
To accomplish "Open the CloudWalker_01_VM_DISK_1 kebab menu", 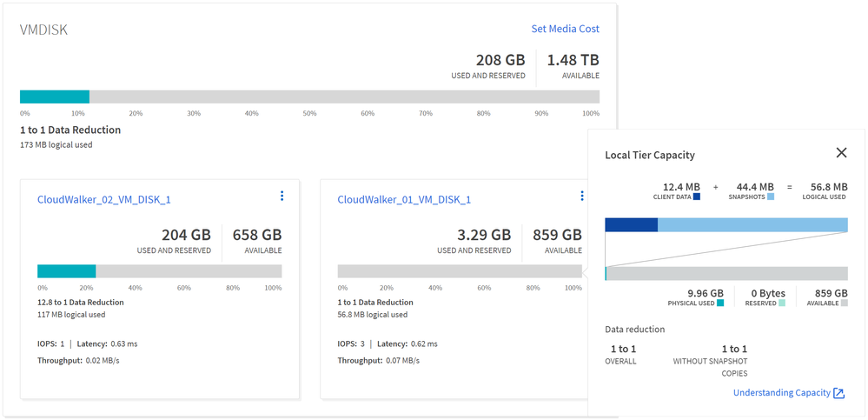I will coord(581,197).
